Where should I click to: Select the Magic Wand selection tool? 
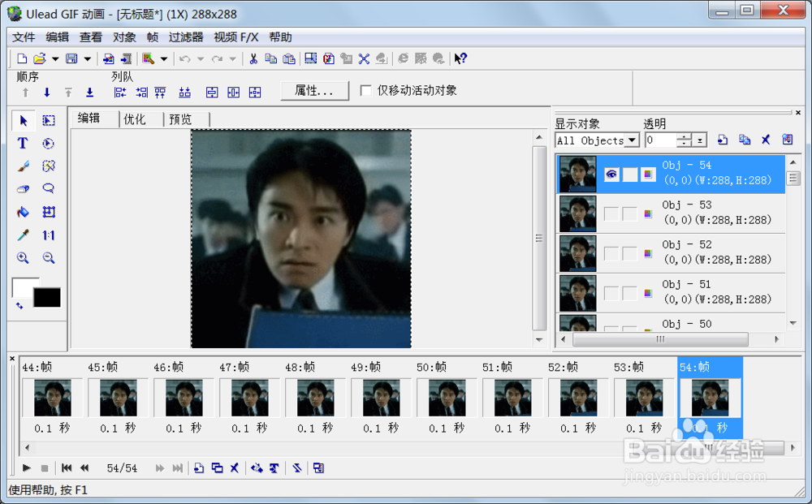point(49,166)
